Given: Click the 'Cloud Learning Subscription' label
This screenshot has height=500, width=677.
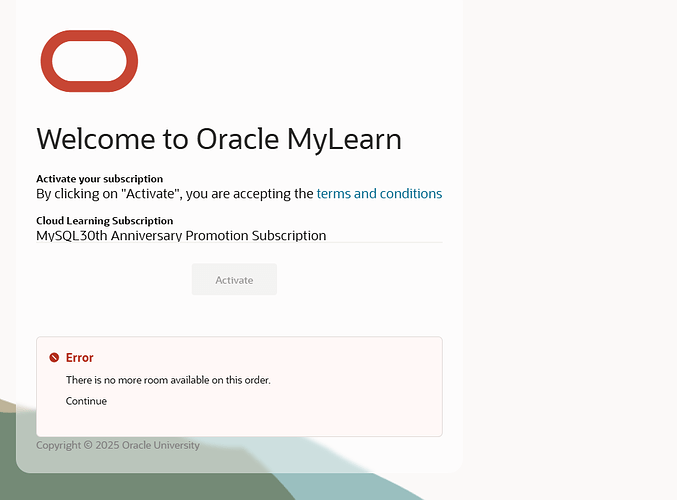Looking at the screenshot, I should click(104, 221).
